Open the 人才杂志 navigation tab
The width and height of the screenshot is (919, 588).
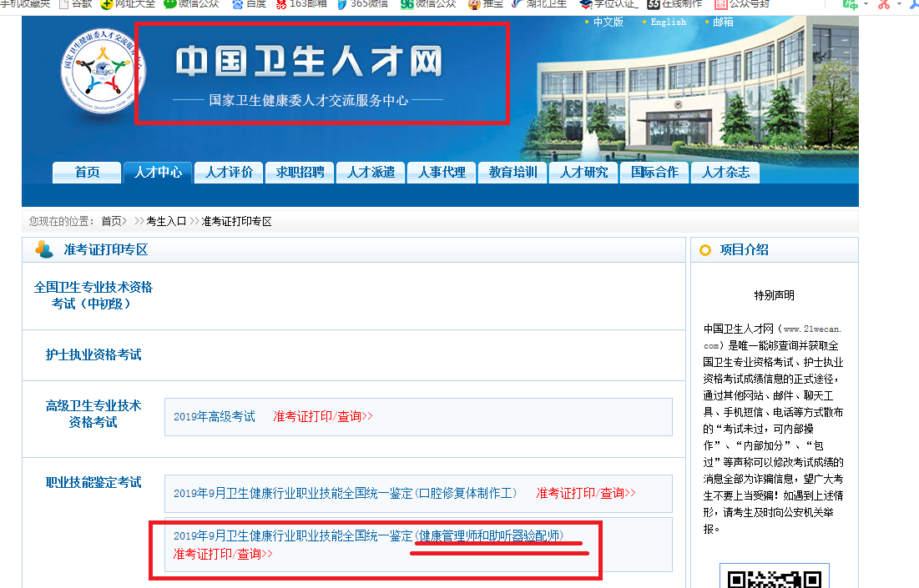[x=725, y=172]
